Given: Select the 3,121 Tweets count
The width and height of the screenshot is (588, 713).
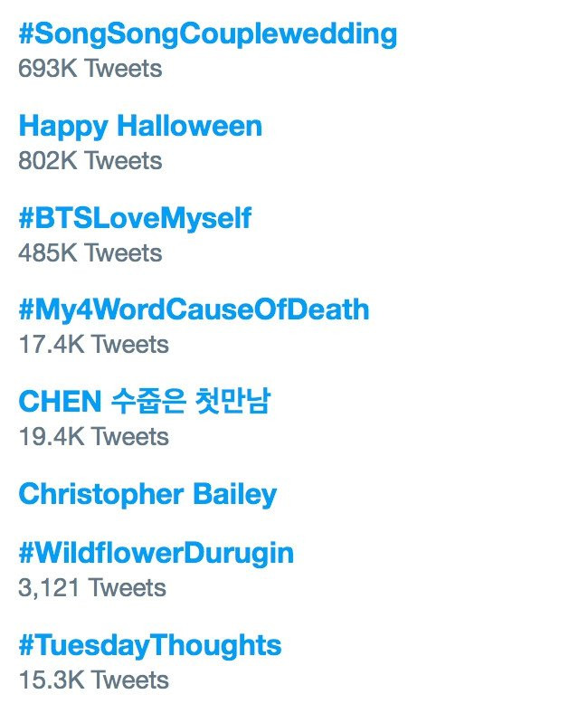Looking at the screenshot, I should tap(91, 588).
